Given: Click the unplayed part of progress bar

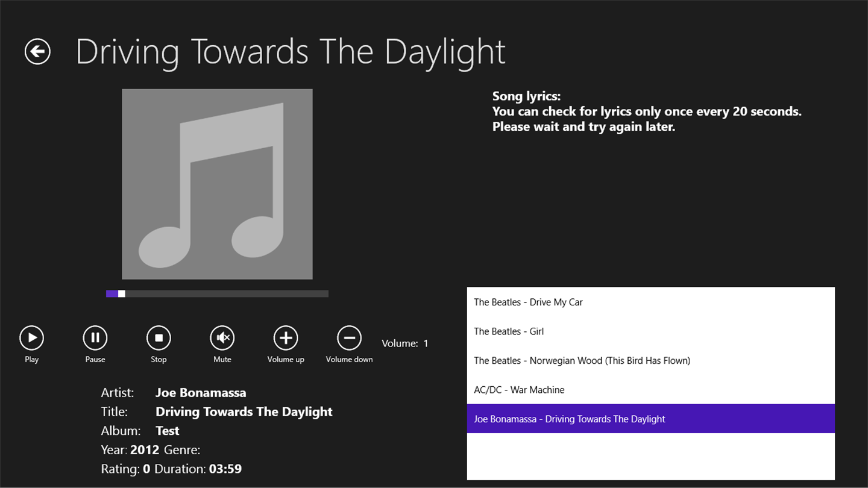Looking at the screenshot, I should (x=229, y=294).
